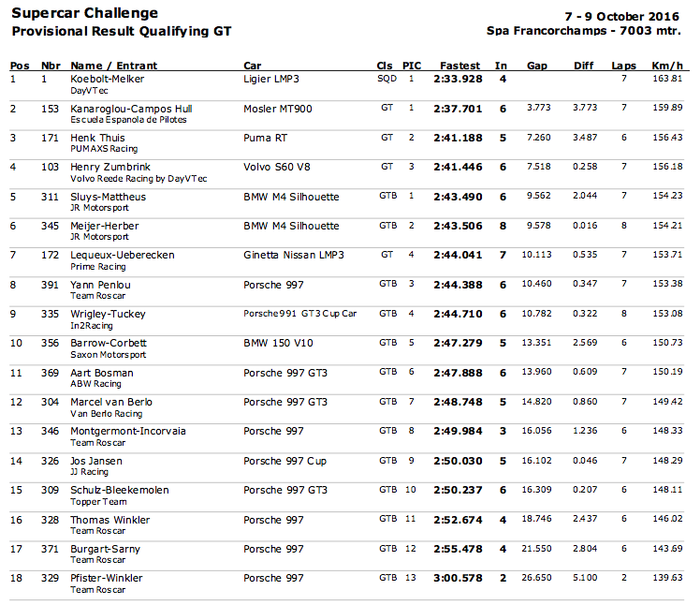Select the Henk Thuis driver name
The image size is (700, 605).
click(x=97, y=138)
